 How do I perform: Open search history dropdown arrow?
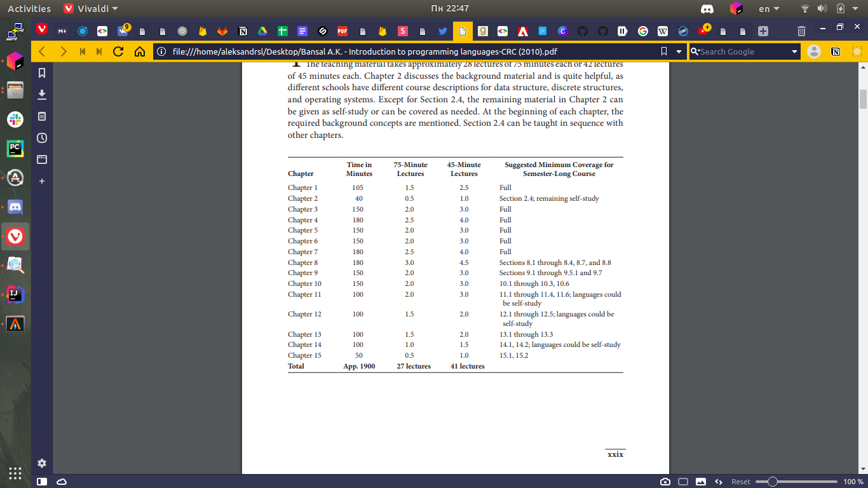794,51
